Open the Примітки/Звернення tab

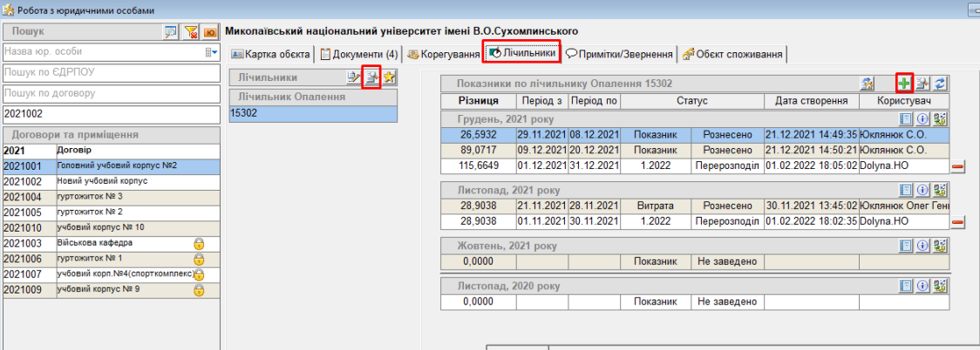pyautogui.click(x=620, y=54)
